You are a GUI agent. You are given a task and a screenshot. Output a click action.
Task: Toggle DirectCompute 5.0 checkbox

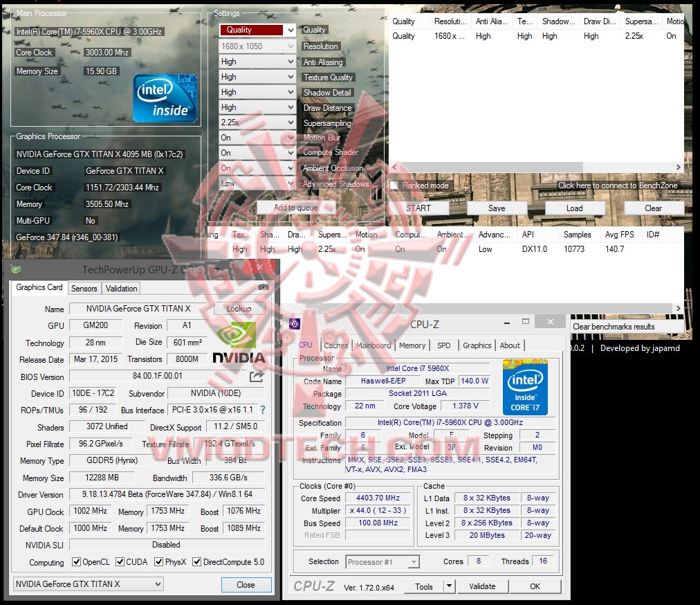(x=196, y=561)
